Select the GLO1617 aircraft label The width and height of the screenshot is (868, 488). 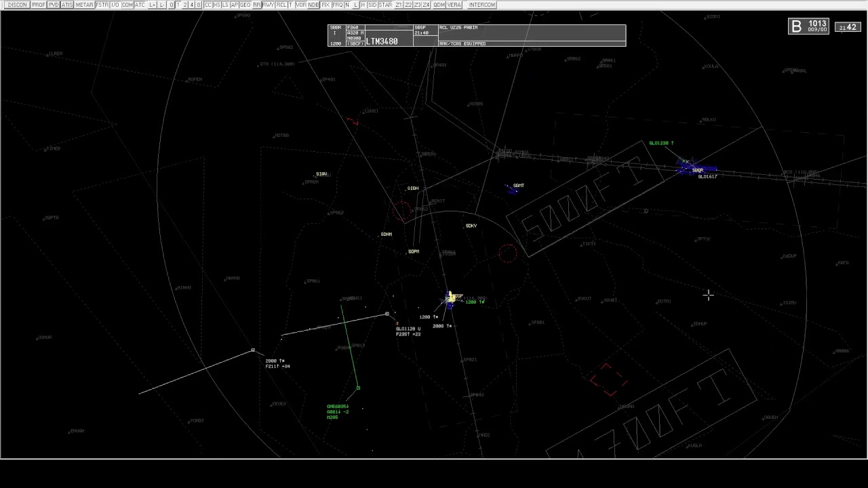tap(707, 177)
